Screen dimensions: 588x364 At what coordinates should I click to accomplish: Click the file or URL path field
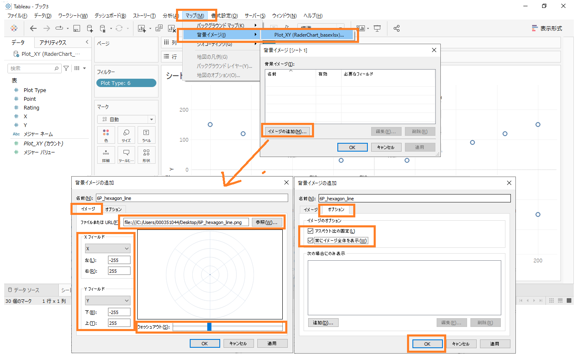(x=186, y=222)
